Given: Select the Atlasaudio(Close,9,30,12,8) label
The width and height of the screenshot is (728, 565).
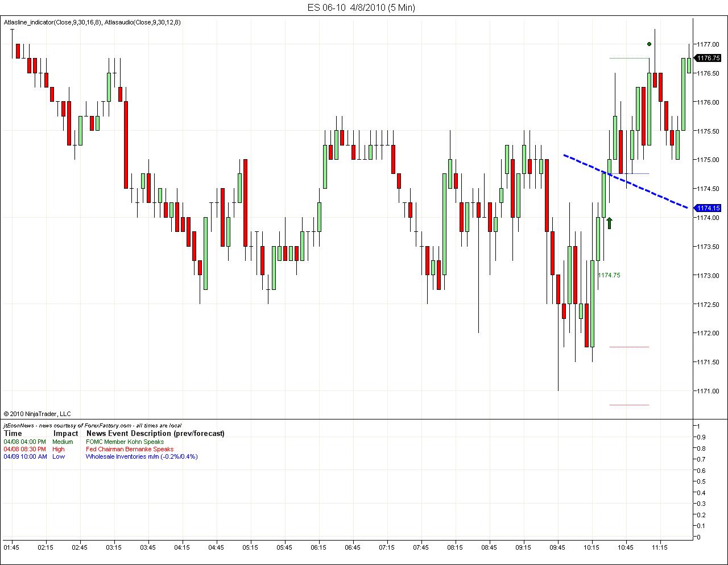Looking at the screenshot, I should click(143, 22).
